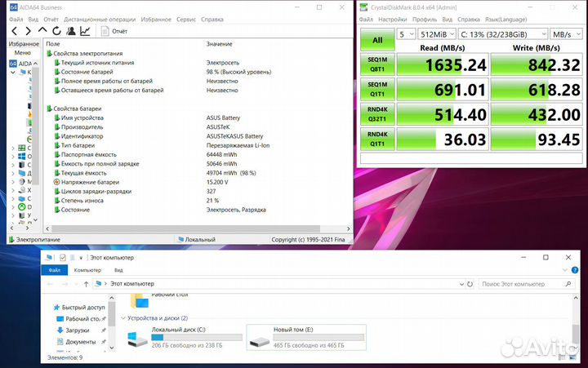Open Профиль menu in CrystalDiskMark
Viewport: 588px width, 368px height.
coord(425,19)
